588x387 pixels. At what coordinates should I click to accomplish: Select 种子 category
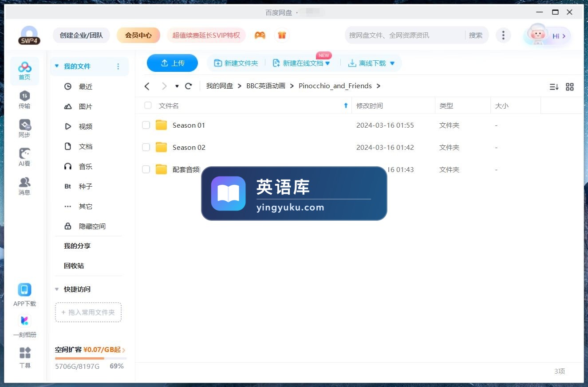point(86,186)
